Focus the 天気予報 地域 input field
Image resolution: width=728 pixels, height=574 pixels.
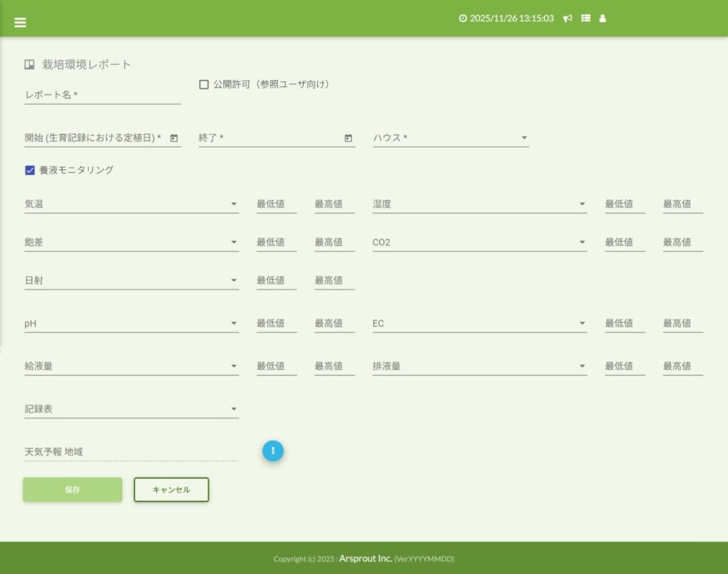pyautogui.click(x=131, y=452)
